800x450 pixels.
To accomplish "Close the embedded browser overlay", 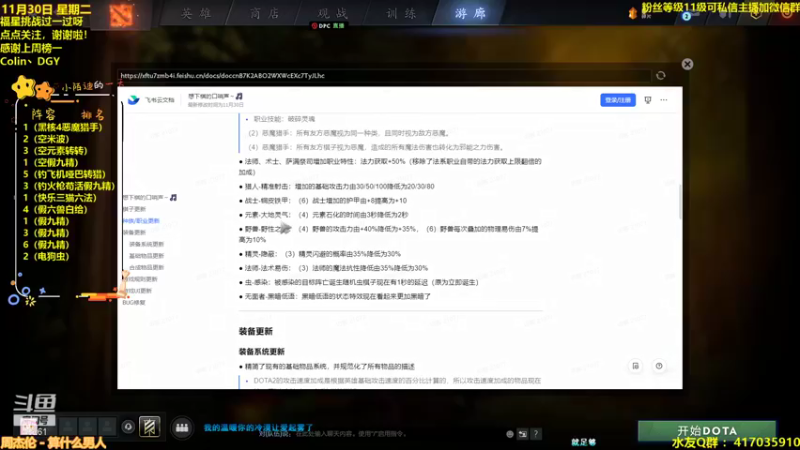I will pyautogui.click(x=687, y=64).
